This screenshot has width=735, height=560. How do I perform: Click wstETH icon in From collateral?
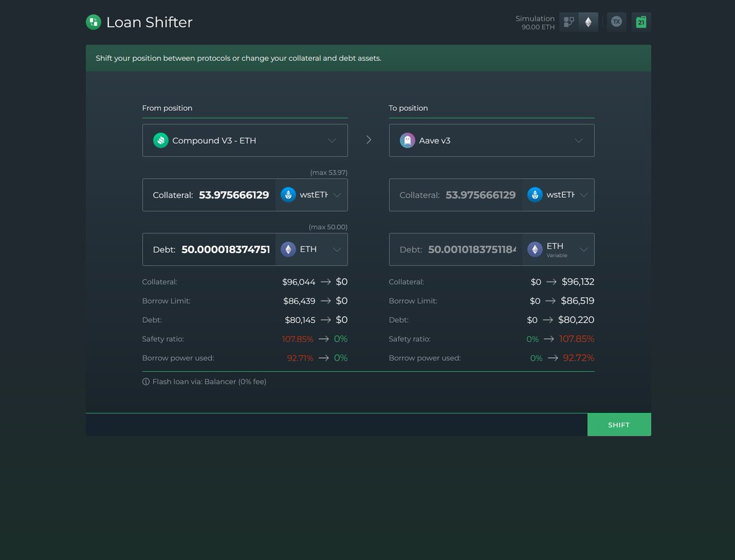(288, 195)
